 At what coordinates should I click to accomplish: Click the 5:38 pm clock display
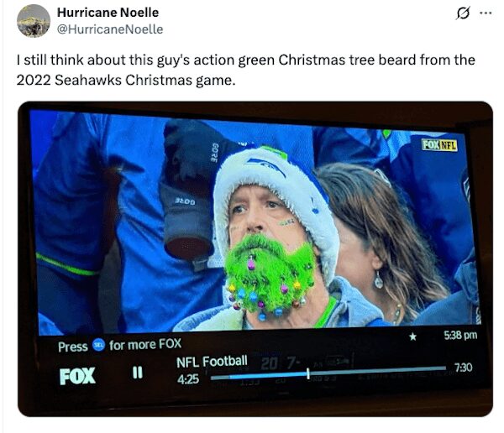459,336
